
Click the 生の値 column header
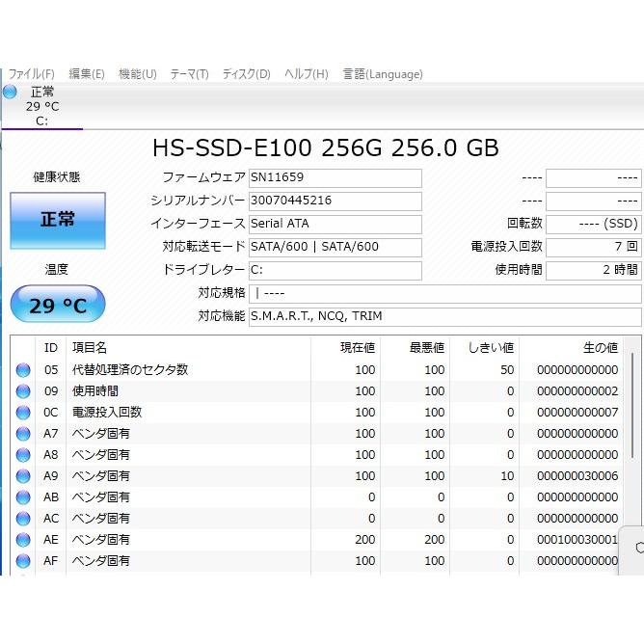pos(572,348)
